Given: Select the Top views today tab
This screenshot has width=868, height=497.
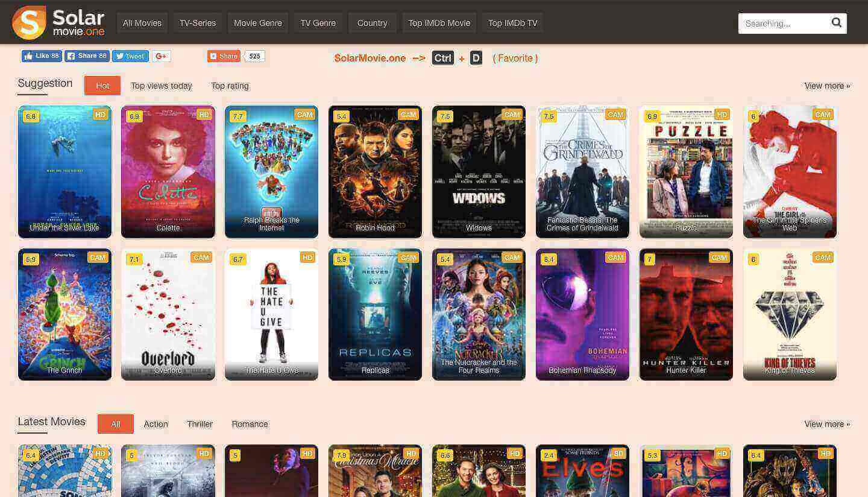Looking at the screenshot, I should click(162, 86).
